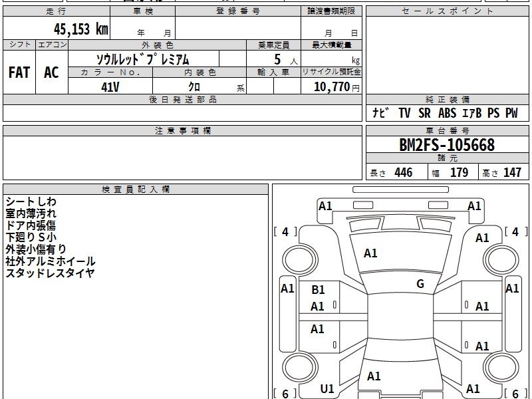Click the 車検 inspection header
The image size is (532, 399).
pos(143,11)
